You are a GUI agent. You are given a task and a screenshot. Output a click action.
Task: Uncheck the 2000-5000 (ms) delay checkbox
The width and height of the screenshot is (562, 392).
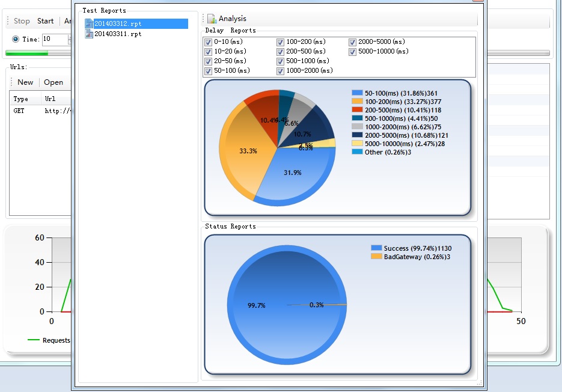click(x=352, y=42)
